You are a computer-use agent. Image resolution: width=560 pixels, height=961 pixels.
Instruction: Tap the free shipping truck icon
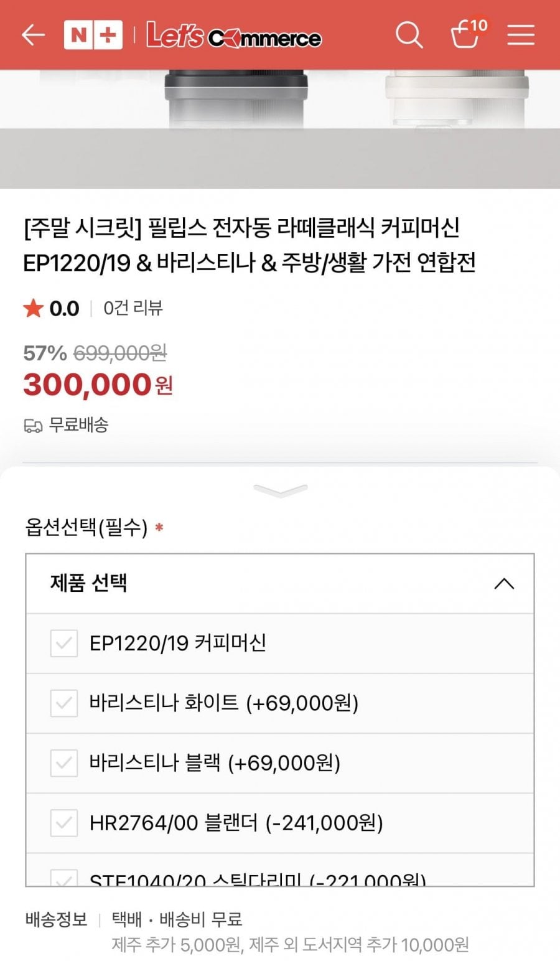pyautogui.click(x=33, y=426)
